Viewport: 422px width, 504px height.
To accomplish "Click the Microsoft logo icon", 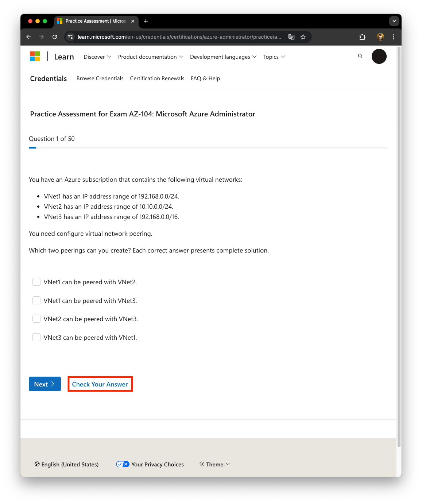I will point(35,57).
